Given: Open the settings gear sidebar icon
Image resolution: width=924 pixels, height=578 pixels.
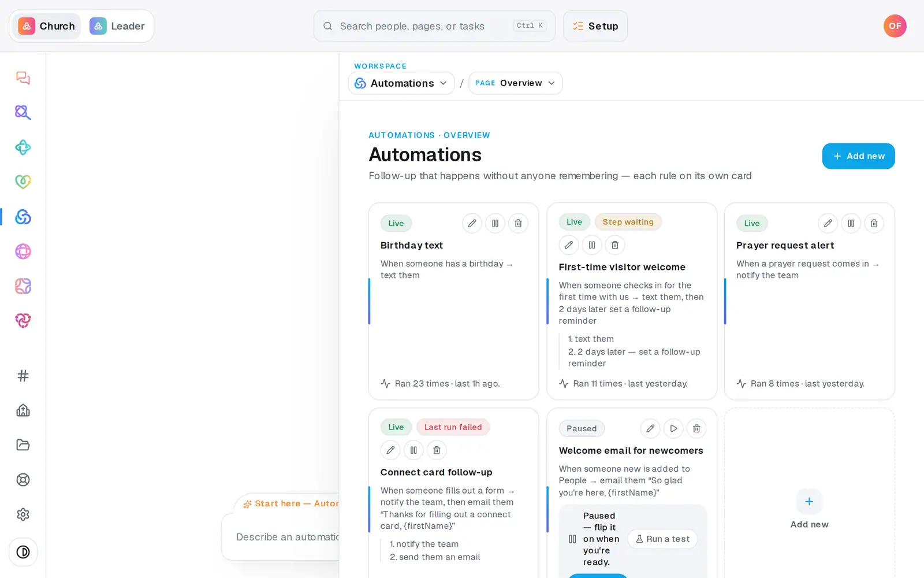Looking at the screenshot, I should point(23,514).
